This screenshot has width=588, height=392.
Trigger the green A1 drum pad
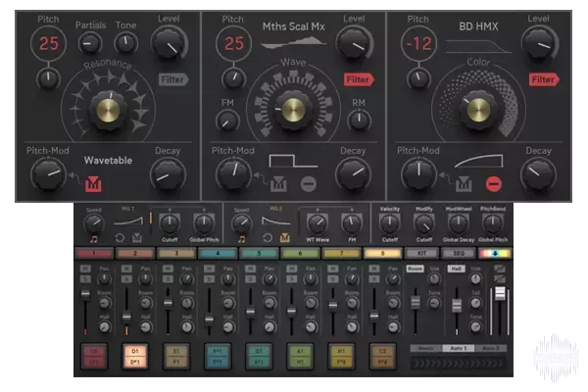click(x=300, y=357)
